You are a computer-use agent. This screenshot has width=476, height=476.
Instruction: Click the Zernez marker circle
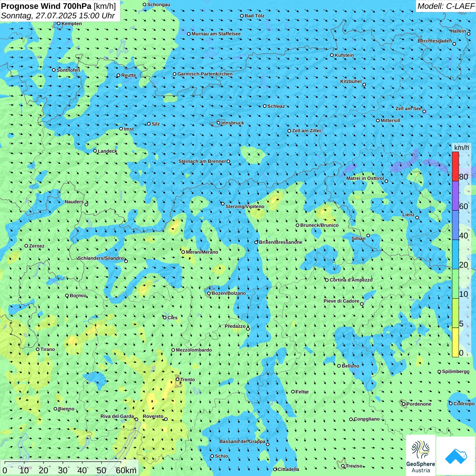[x=27, y=246]
